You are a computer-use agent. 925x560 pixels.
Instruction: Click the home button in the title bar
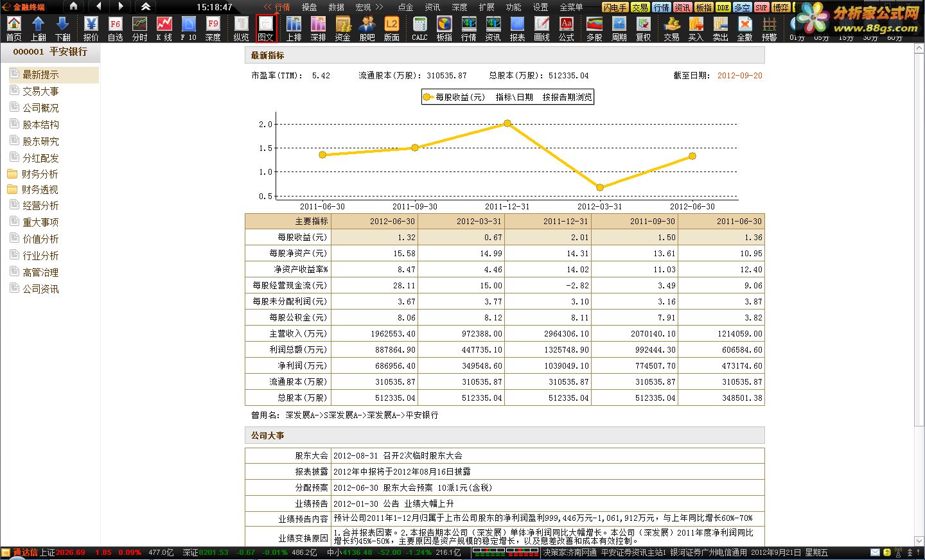[73, 6]
